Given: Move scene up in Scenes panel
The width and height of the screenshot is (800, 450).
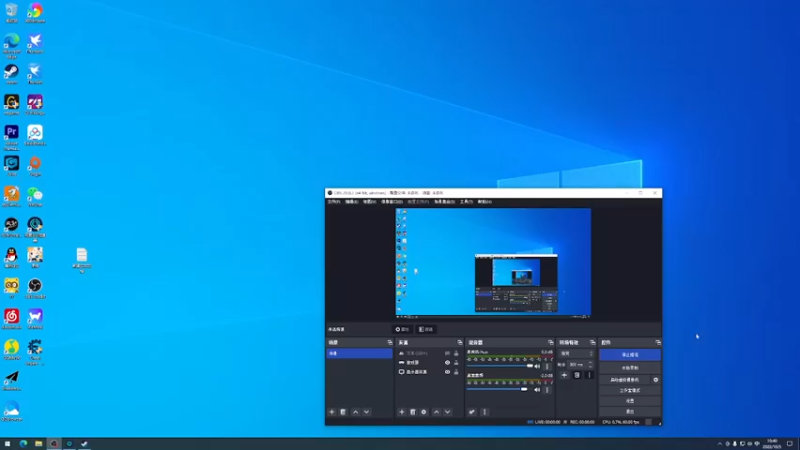Looking at the screenshot, I should point(356,412).
